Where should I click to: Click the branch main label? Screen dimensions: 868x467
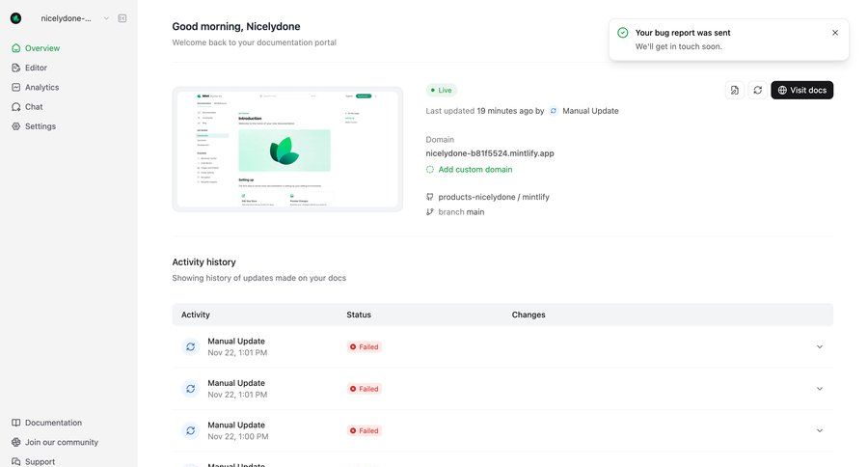[x=461, y=211]
